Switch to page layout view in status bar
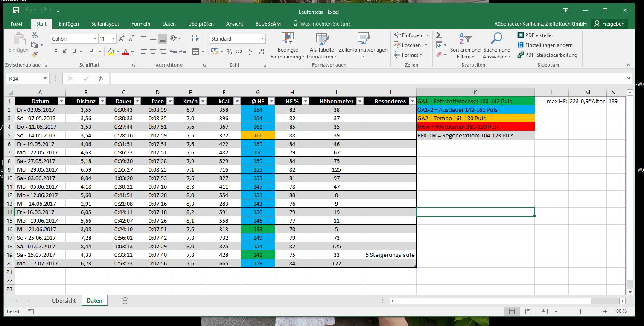Viewport: 644px width, 326px height. [528, 311]
